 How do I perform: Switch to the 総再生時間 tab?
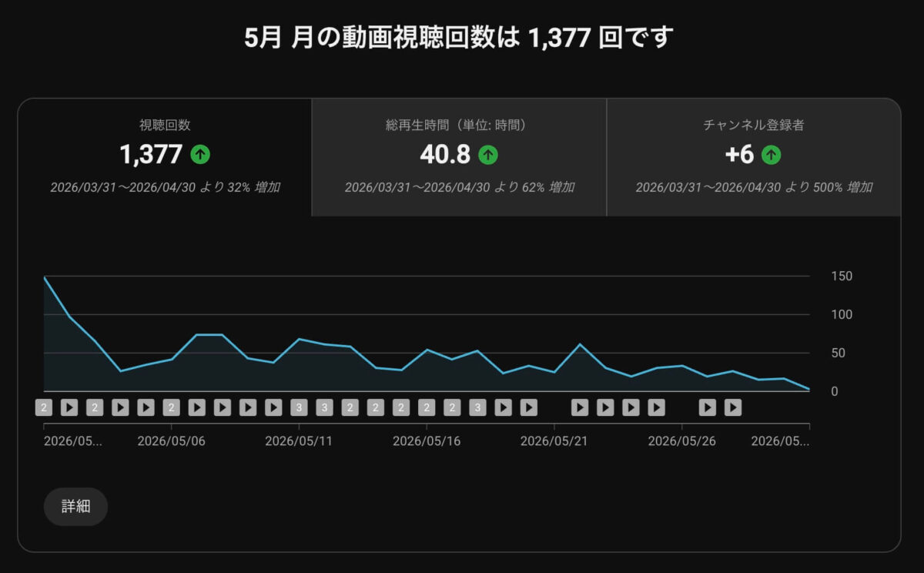pos(459,157)
